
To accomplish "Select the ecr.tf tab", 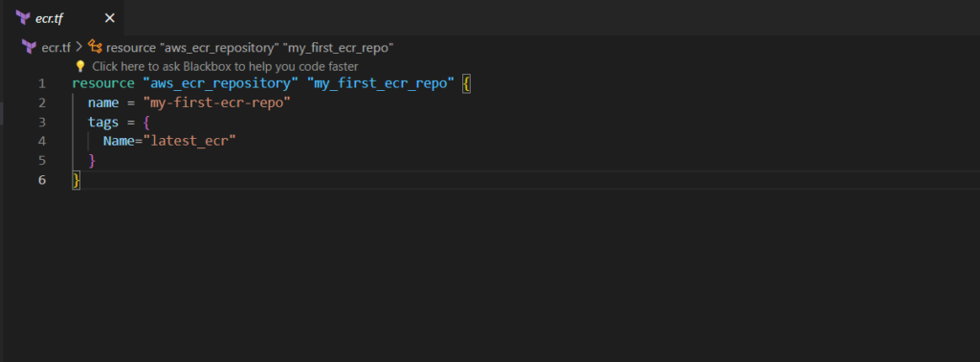I will pyautogui.click(x=63, y=18).
